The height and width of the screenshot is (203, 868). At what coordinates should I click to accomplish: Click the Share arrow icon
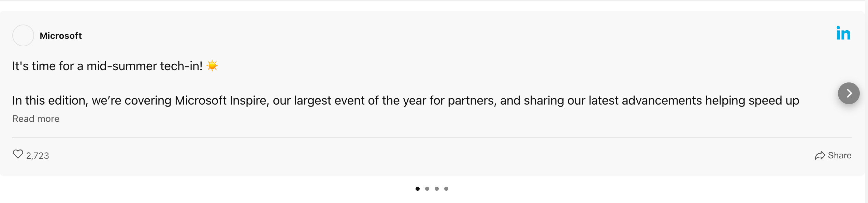[x=821, y=155]
